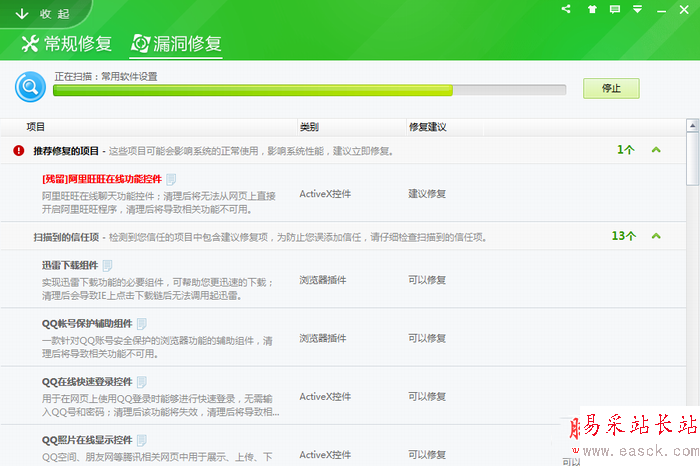Image resolution: width=700 pixels, height=466 pixels.
Task: Minimize the window
Action: tap(661, 10)
